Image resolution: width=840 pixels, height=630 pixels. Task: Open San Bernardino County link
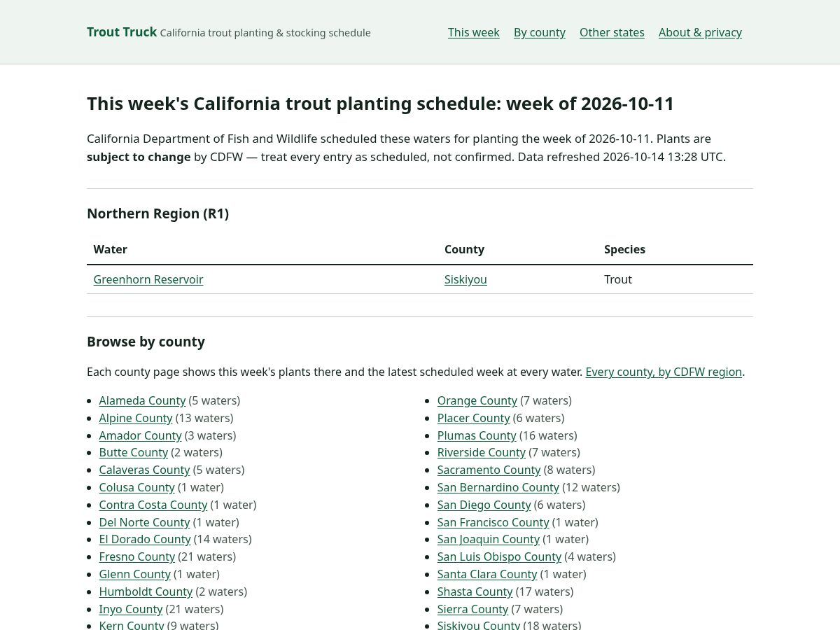point(498,487)
